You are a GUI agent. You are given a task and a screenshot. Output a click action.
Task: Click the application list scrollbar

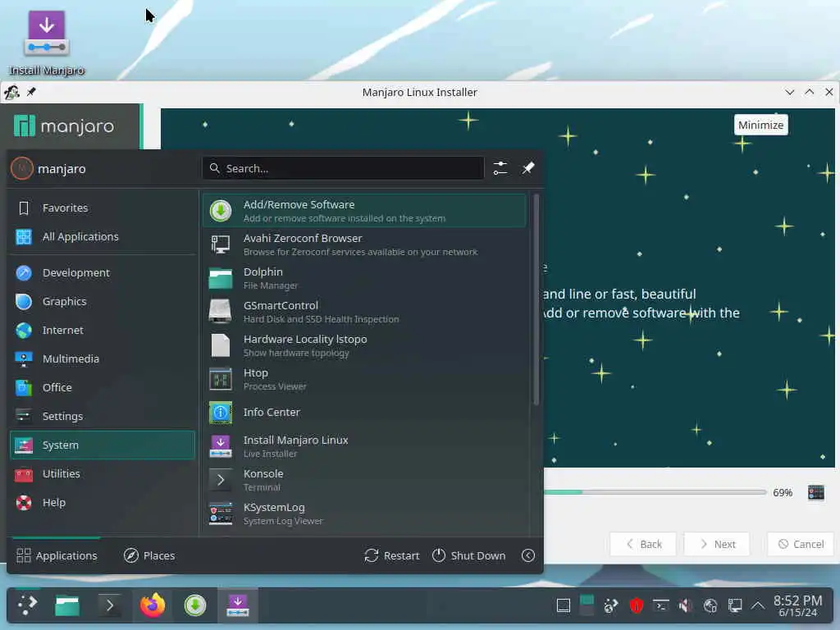(536, 300)
